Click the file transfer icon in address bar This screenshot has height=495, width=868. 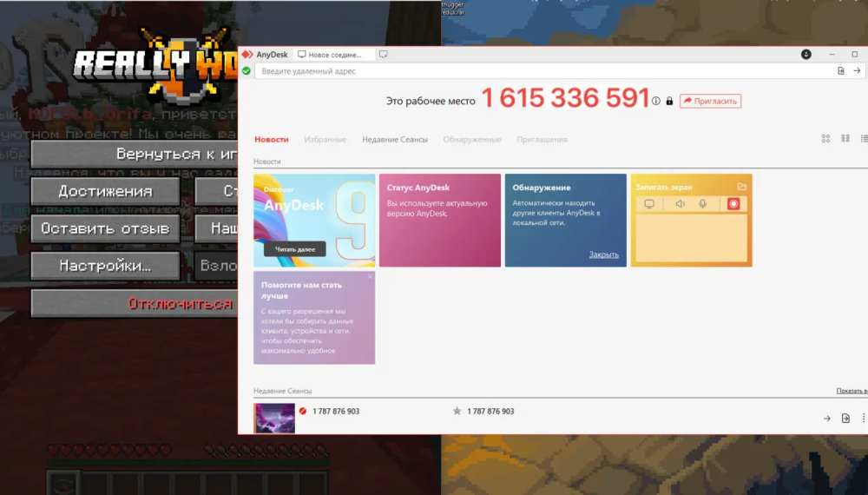coord(841,71)
